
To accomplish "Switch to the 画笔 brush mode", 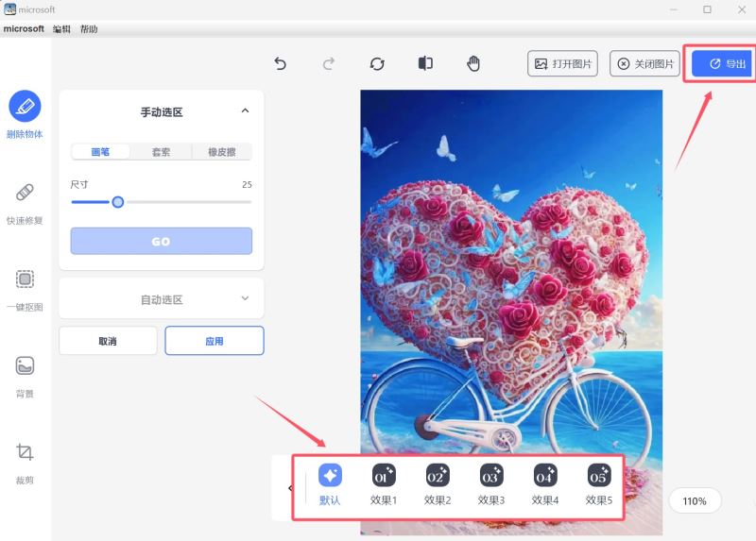I will 100,152.
